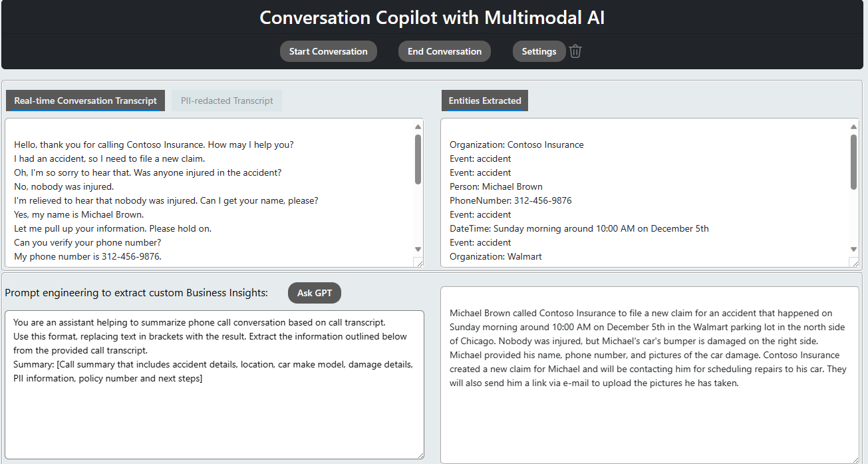Click the Ask GPT button

(315, 293)
